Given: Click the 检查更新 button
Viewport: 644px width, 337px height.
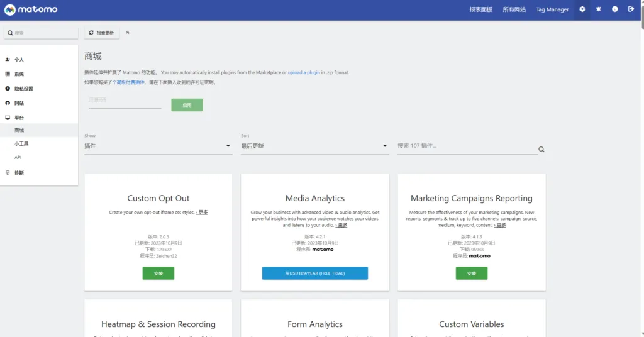Looking at the screenshot, I should click(x=101, y=33).
